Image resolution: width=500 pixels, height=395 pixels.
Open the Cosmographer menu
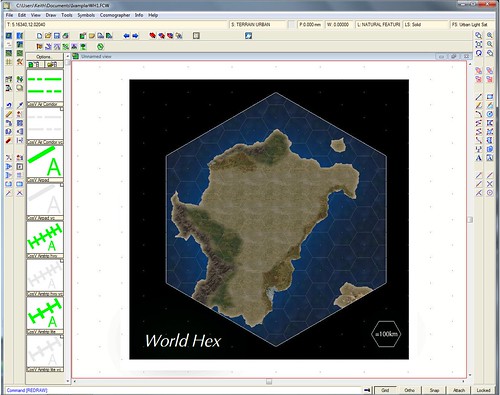tap(115, 15)
